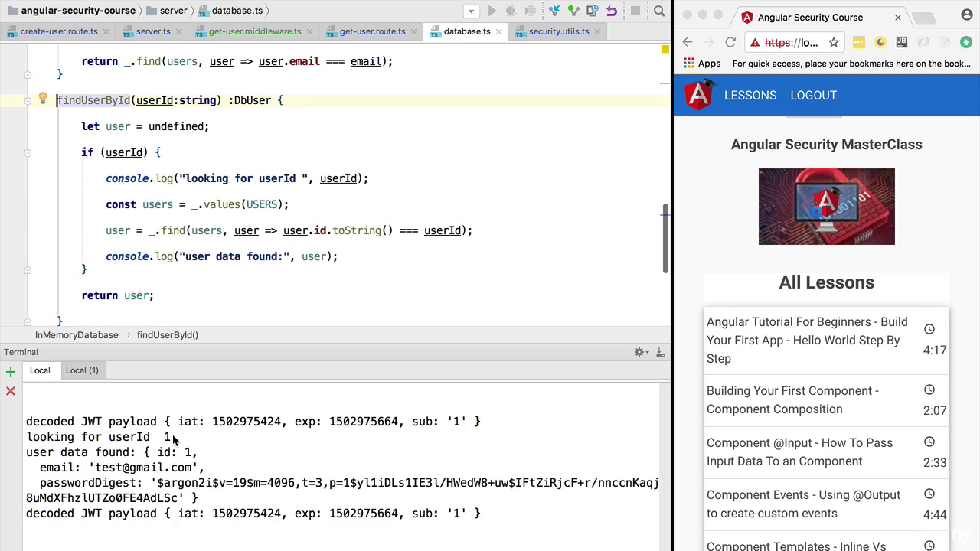Close terminal session with red X
The image size is (980, 551).
[x=11, y=391]
